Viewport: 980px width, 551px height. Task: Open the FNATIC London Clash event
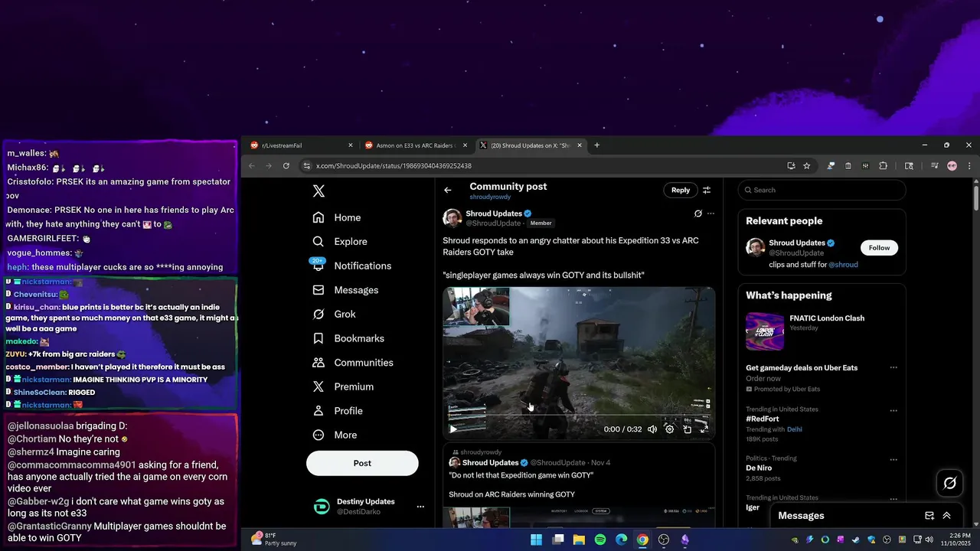click(822, 331)
